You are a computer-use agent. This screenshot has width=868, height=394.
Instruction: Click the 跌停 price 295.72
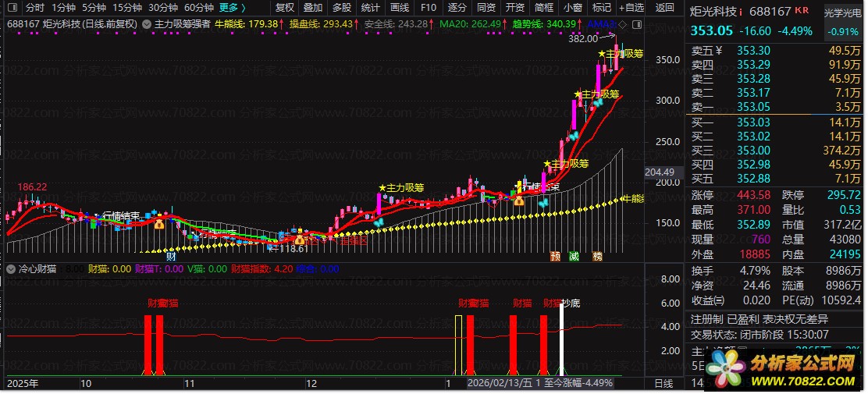[845, 195]
